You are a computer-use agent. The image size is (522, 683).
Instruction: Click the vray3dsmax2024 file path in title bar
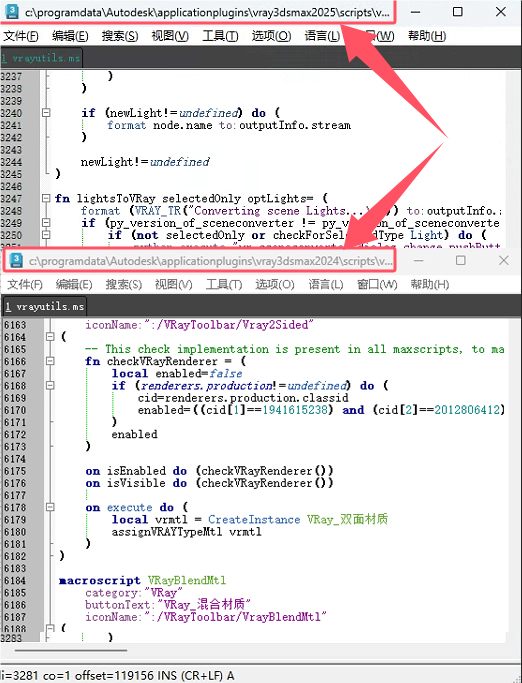point(211,261)
